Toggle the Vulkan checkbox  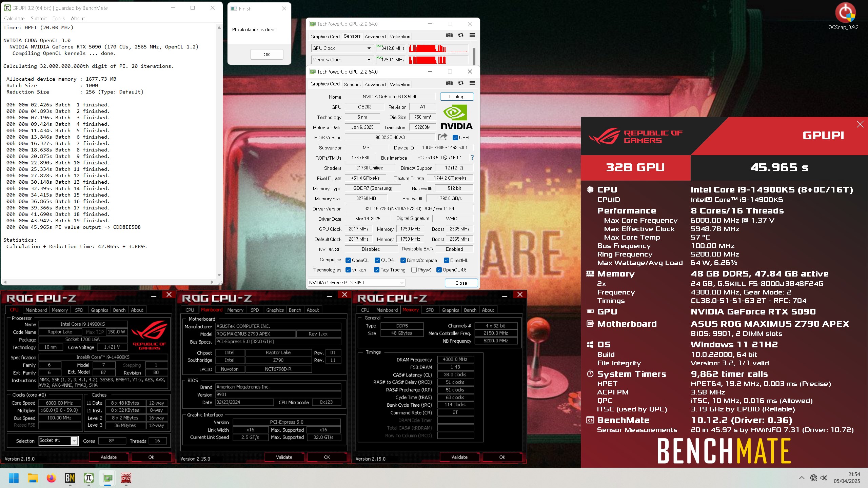tap(348, 270)
